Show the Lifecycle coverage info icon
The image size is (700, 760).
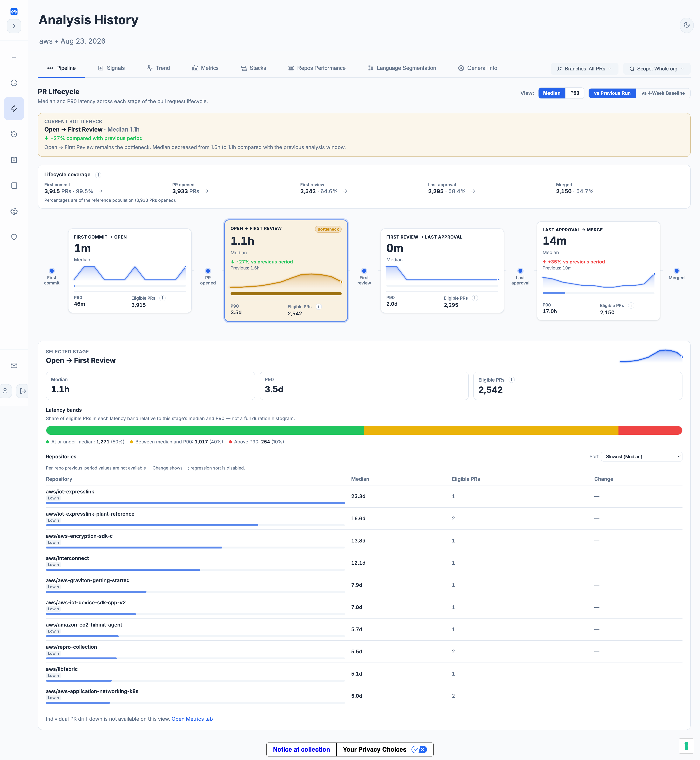tap(98, 175)
